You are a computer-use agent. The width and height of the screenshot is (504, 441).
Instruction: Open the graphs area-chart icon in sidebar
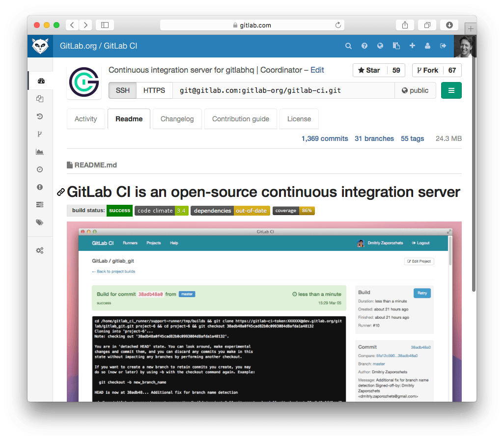(x=40, y=152)
